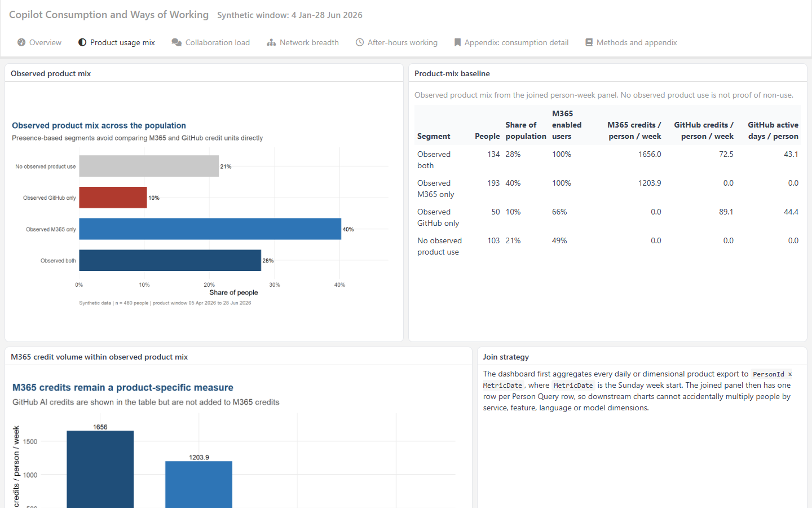The image size is (812, 508).
Task: Click the Join strategy panel heading
Action: coord(506,357)
